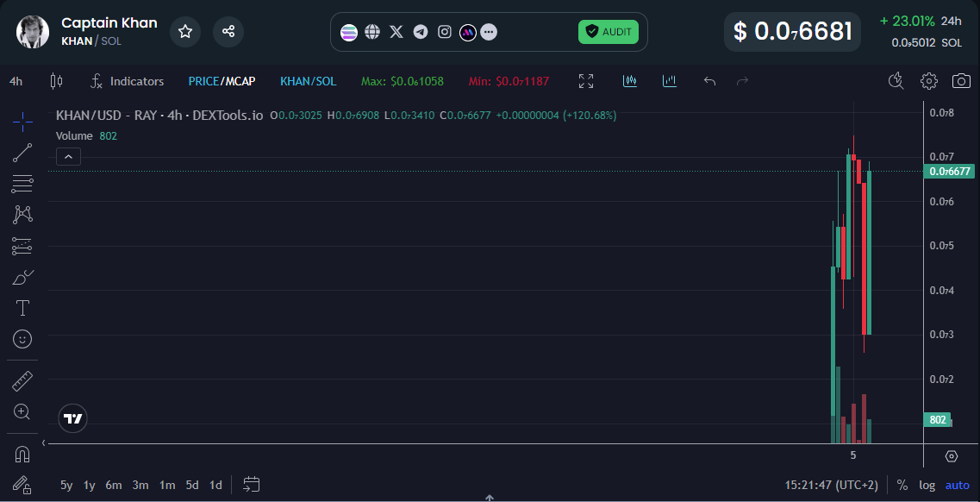Screen dimensions: 980x502
Task: Click the KHAN/USD chart title legend
Action: coord(159,116)
